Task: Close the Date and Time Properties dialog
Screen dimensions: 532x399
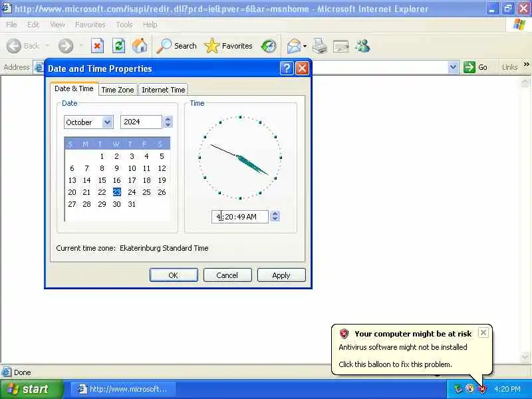Action: (302, 68)
